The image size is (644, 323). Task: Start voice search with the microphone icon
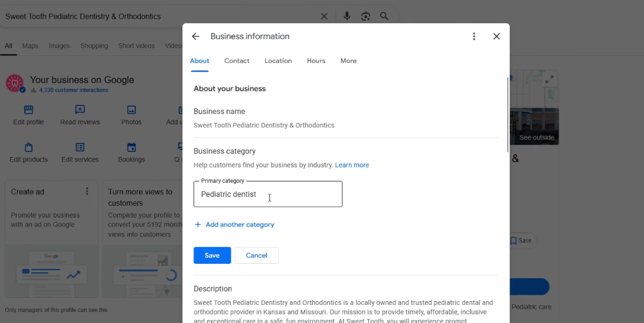pyautogui.click(x=347, y=17)
